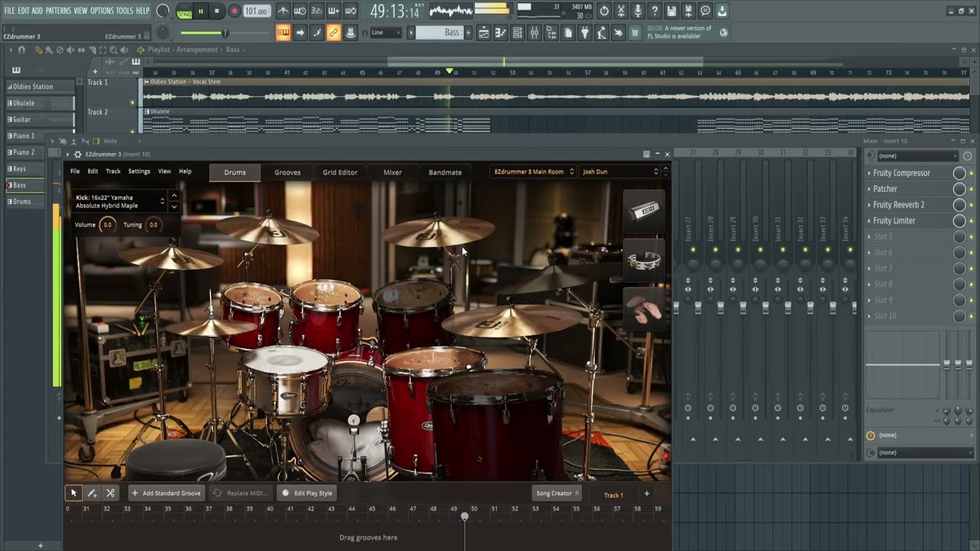Image resolution: width=980 pixels, height=551 pixels.
Task: Open the Kick Yamaha drum selection dropdown
Action: click(x=119, y=201)
